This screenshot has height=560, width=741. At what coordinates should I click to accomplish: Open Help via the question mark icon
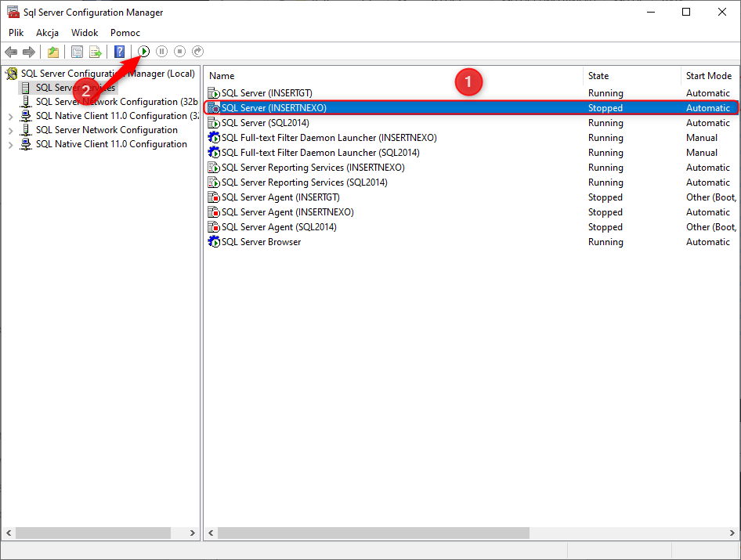point(120,52)
